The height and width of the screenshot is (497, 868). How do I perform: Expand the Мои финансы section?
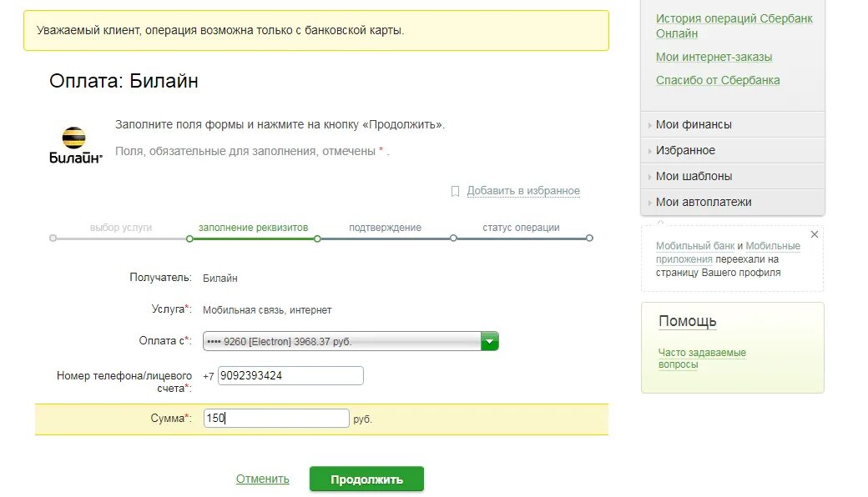pos(733,125)
